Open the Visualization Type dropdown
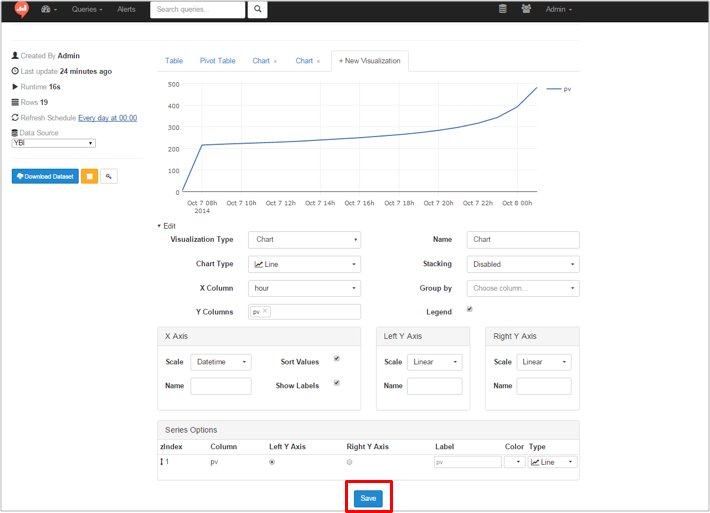The width and height of the screenshot is (710, 513). coord(304,240)
